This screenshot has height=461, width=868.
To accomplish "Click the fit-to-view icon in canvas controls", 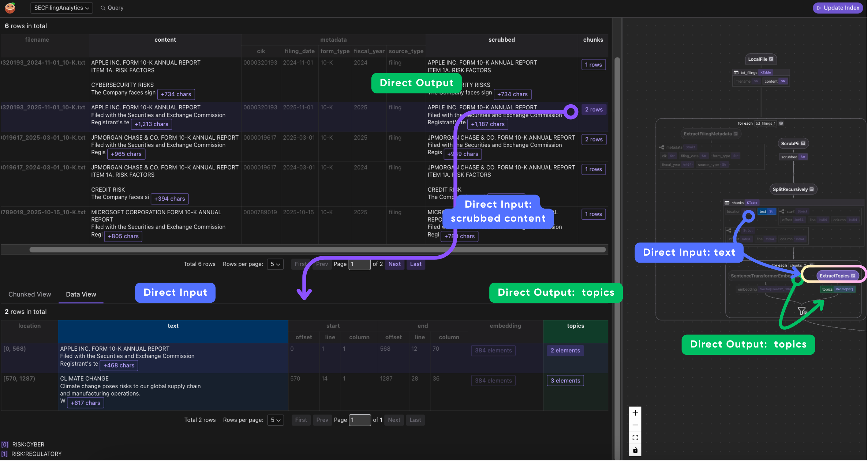I will (635, 437).
